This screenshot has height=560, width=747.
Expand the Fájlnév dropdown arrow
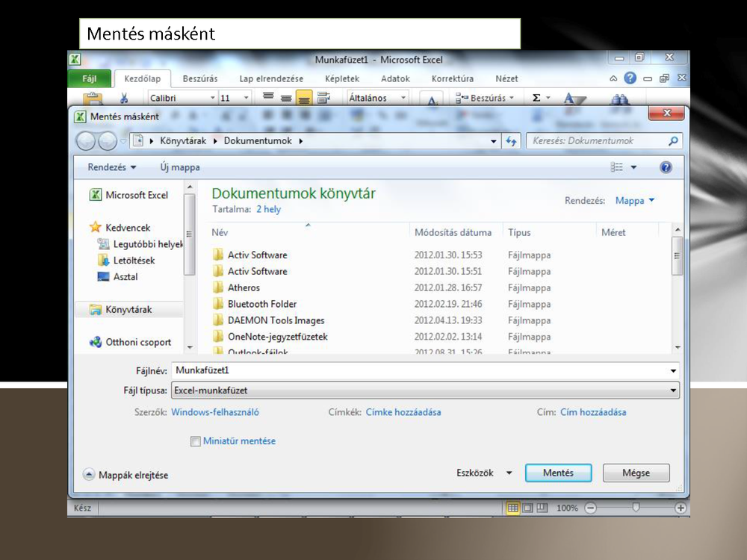pyautogui.click(x=673, y=370)
